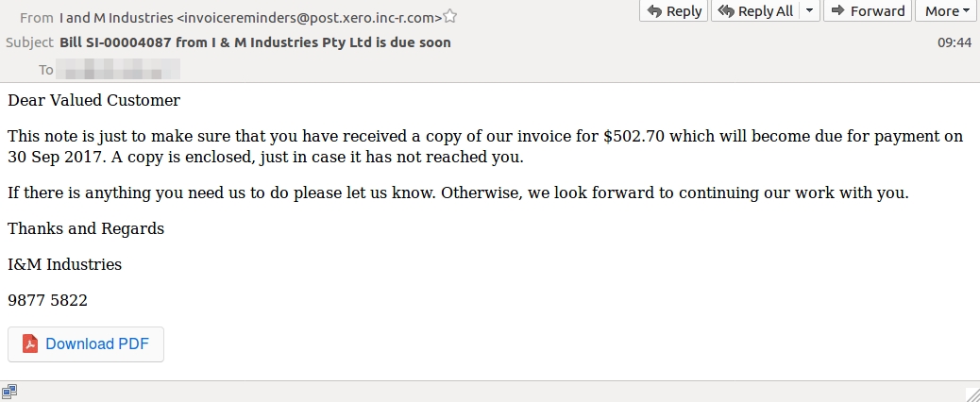
Task: Click the blurred To recipient address
Action: pyautogui.click(x=118, y=69)
